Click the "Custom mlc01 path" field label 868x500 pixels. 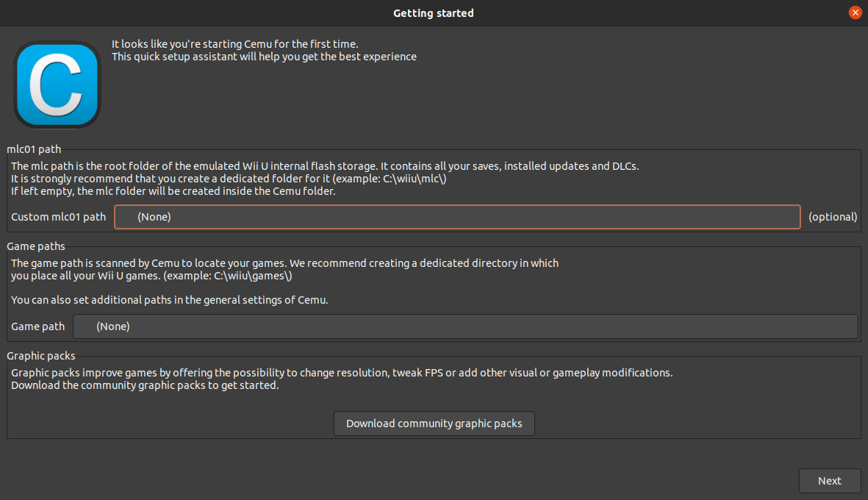click(x=59, y=217)
